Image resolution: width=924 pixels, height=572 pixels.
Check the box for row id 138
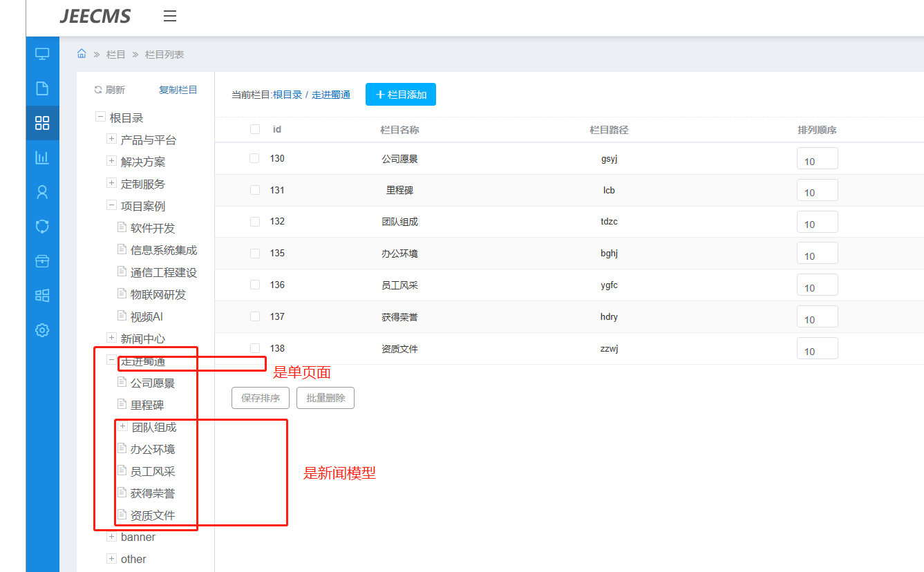(255, 348)
